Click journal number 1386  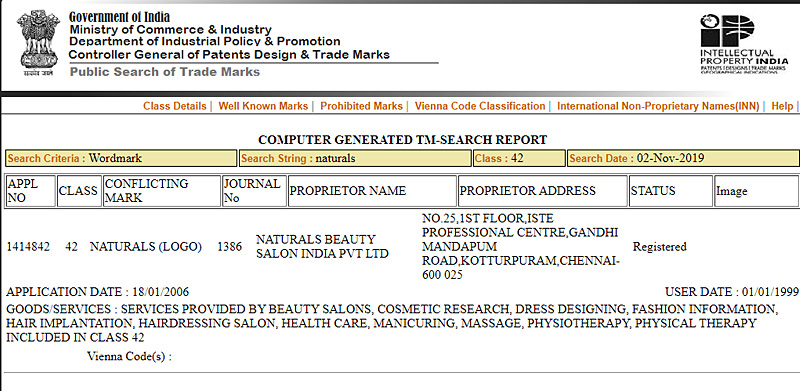pos(229,247)
